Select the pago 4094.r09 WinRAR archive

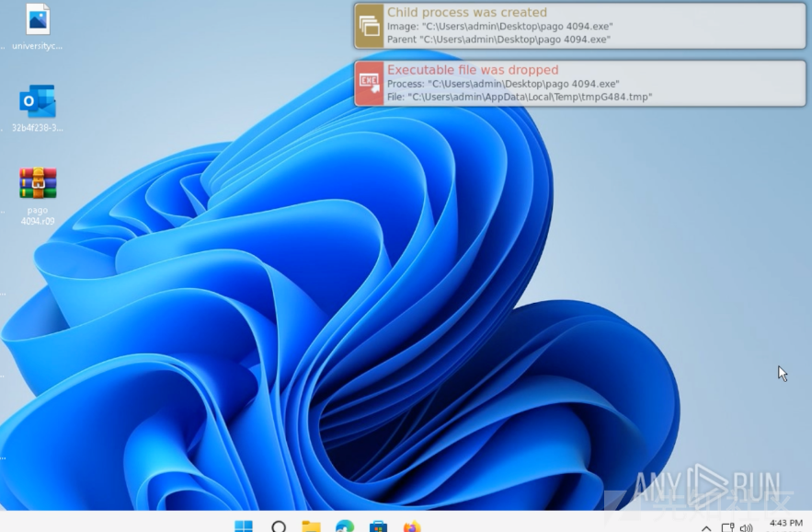pos(38,196)
